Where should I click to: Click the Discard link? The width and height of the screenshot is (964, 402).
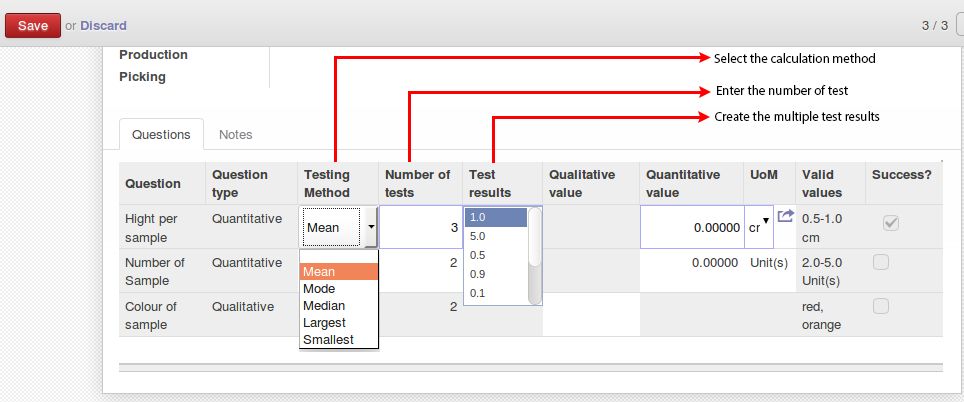click(x=103, y=26)
